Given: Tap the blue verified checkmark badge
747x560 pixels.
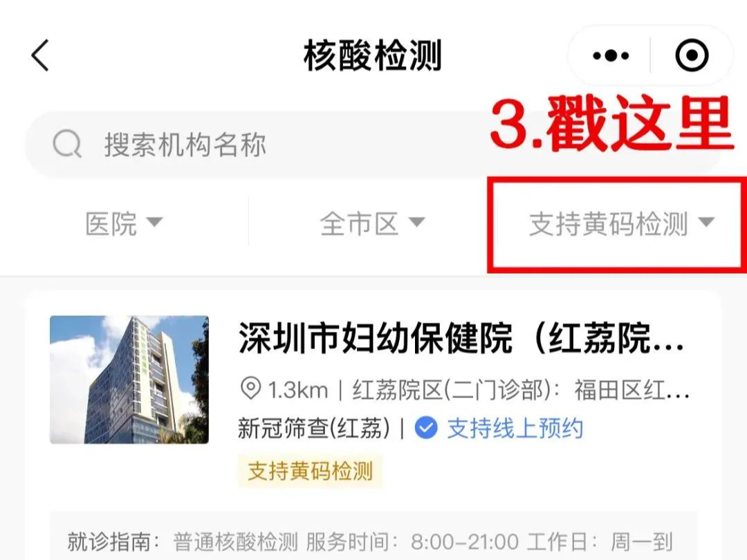Looking at the screenshot, I should pyautogui.click(x=426, y=428).
